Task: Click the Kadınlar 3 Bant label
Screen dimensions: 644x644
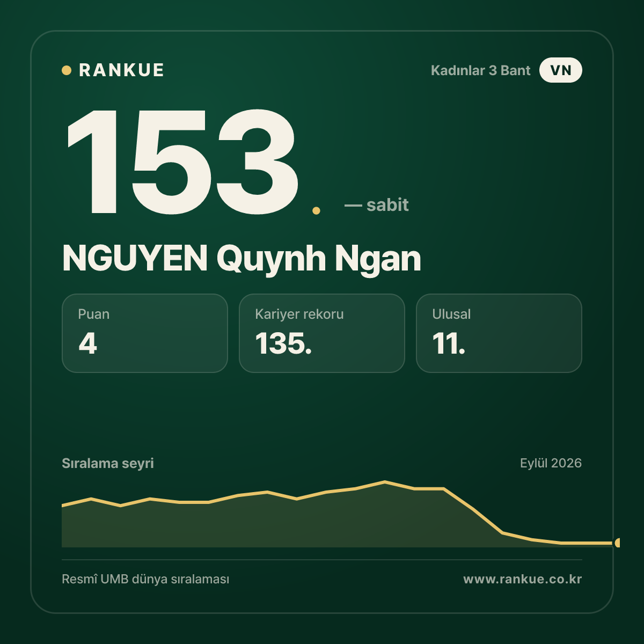Action: click(480, 70)
